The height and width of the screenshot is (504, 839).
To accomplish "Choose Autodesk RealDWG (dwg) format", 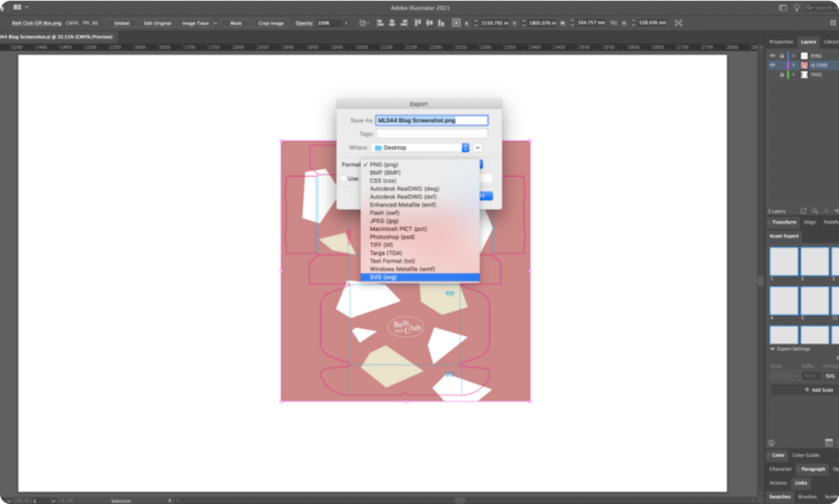I will click(x=420, y=189).
